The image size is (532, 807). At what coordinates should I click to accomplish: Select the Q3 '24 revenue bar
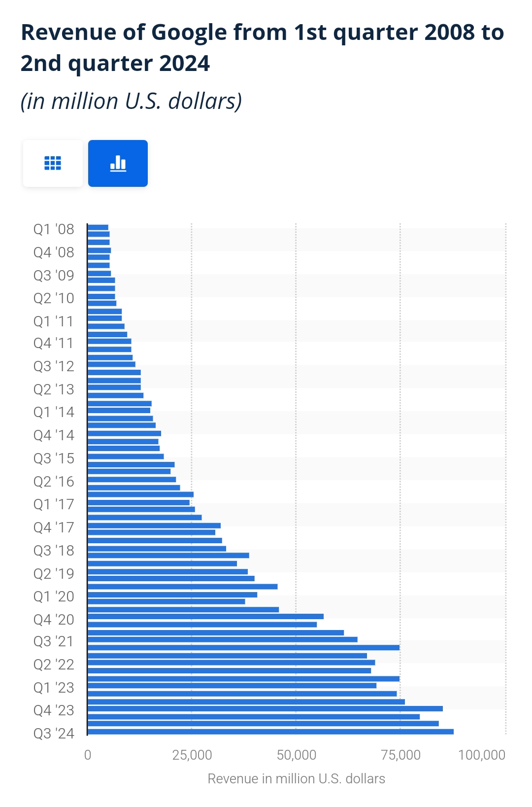(270, 732)
